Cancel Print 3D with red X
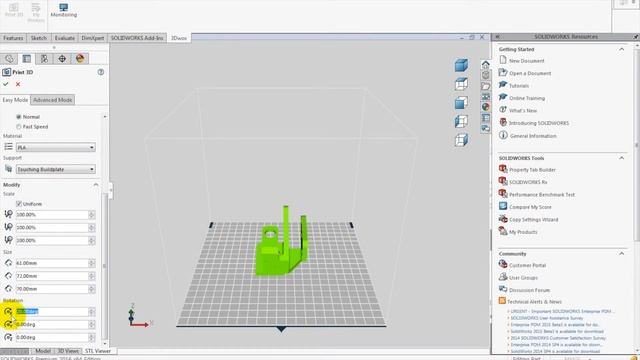This screenshot has width=640, height=360. (18, 84)
